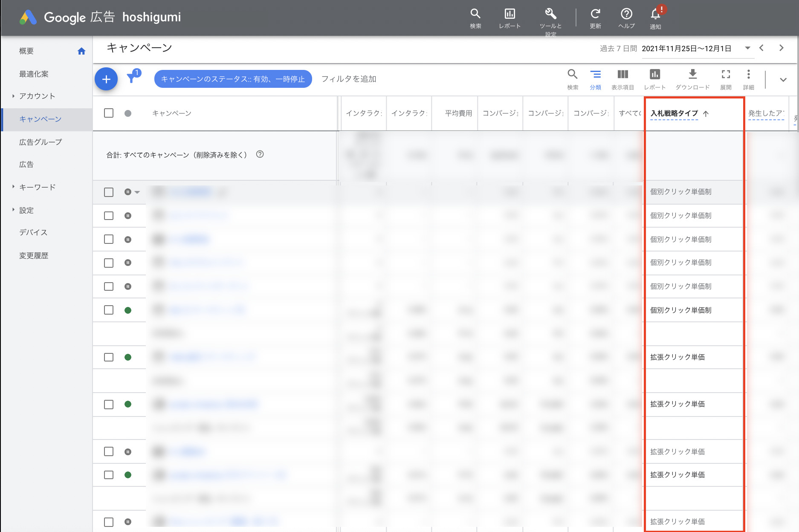Open 変更履歴 in the sidebar
Viewport: 799px width, 532px height.
(34, 255)
